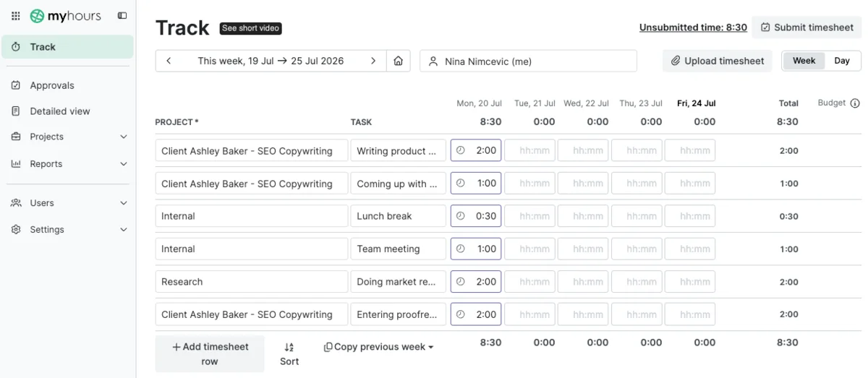Open the apps grid icon
868x378 pixels.
15,16
